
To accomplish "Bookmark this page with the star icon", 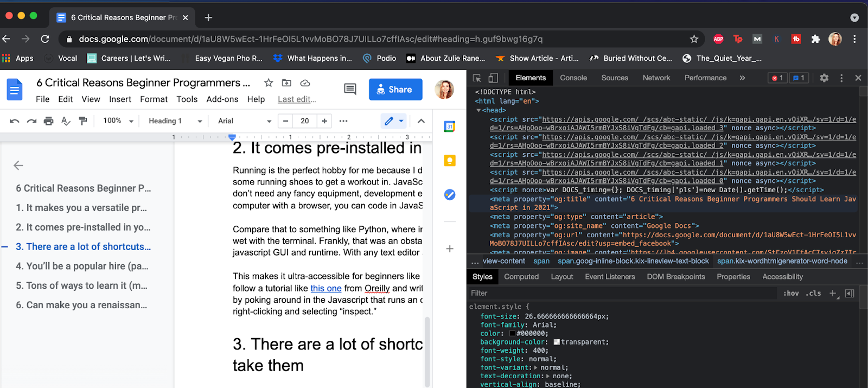I will [x=694, y=39].
